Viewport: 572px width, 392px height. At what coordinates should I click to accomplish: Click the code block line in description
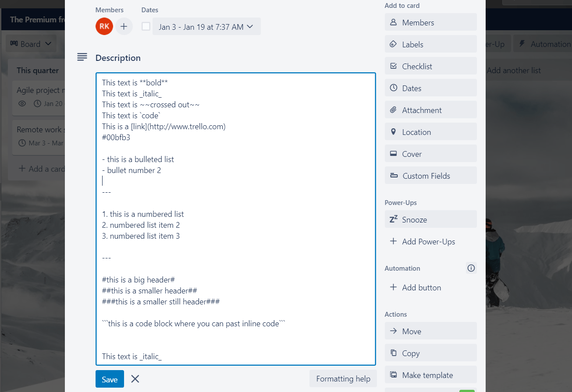tap(194, 323)
